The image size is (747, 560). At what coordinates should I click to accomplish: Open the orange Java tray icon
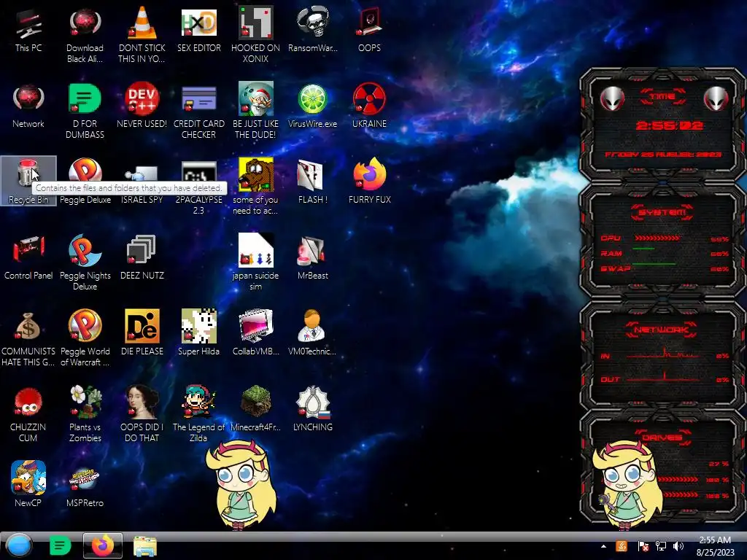pos(622,546)
